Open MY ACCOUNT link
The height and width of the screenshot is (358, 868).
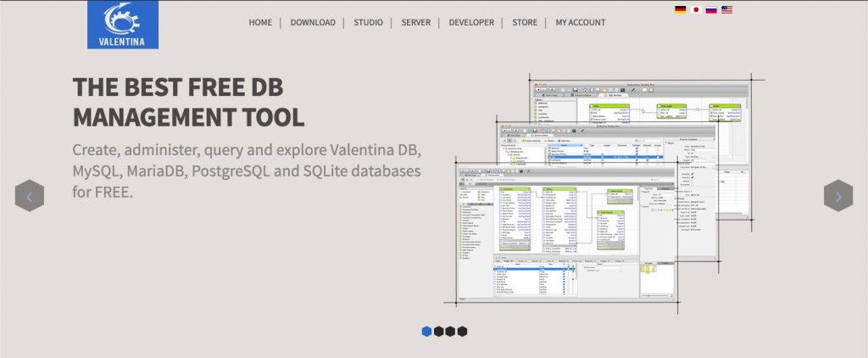(x=580, y=23)
